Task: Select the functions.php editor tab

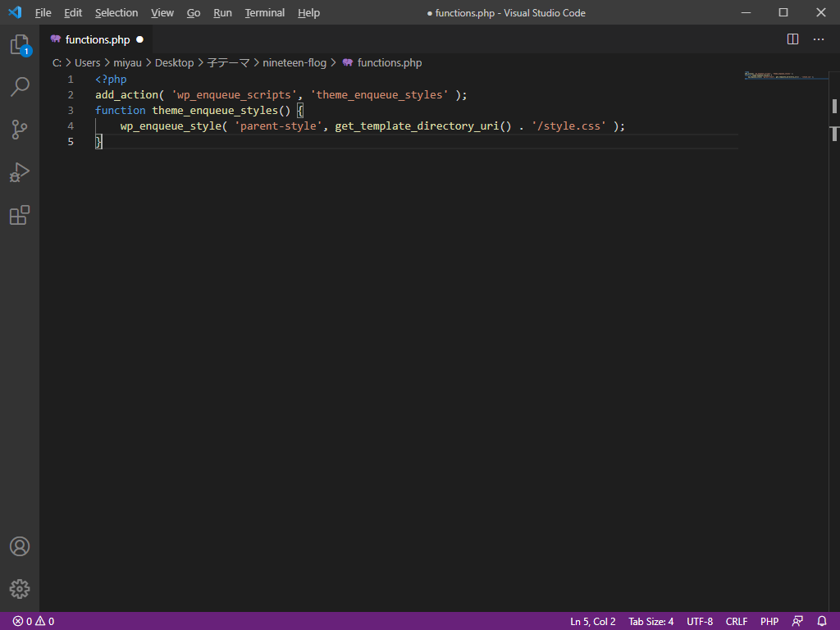Action: click(97, 39)
